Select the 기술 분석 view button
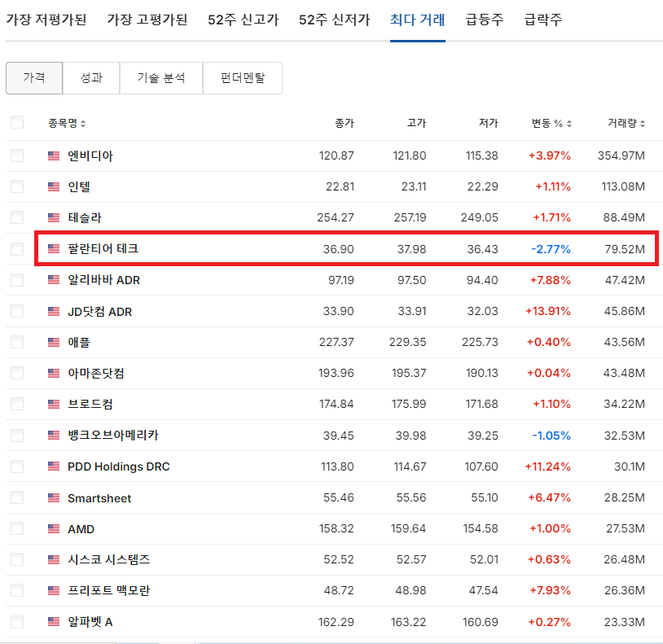 [161, 78]
